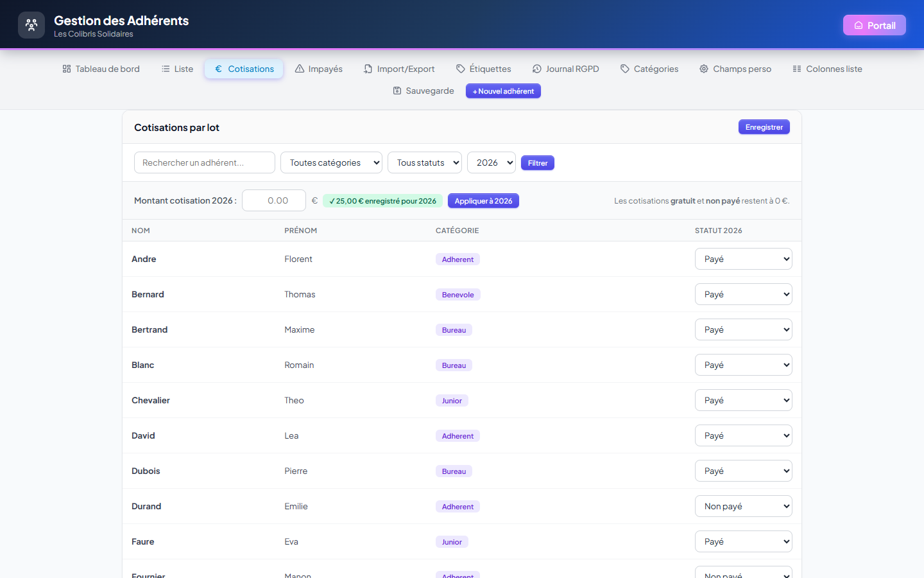Viewport: 924px width, 578px height.
Task: Click the Import/Export file icon
Action: 368,69
